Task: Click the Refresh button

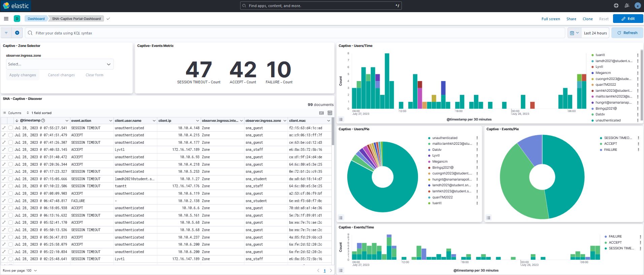Action: click(x=627, y=33)
